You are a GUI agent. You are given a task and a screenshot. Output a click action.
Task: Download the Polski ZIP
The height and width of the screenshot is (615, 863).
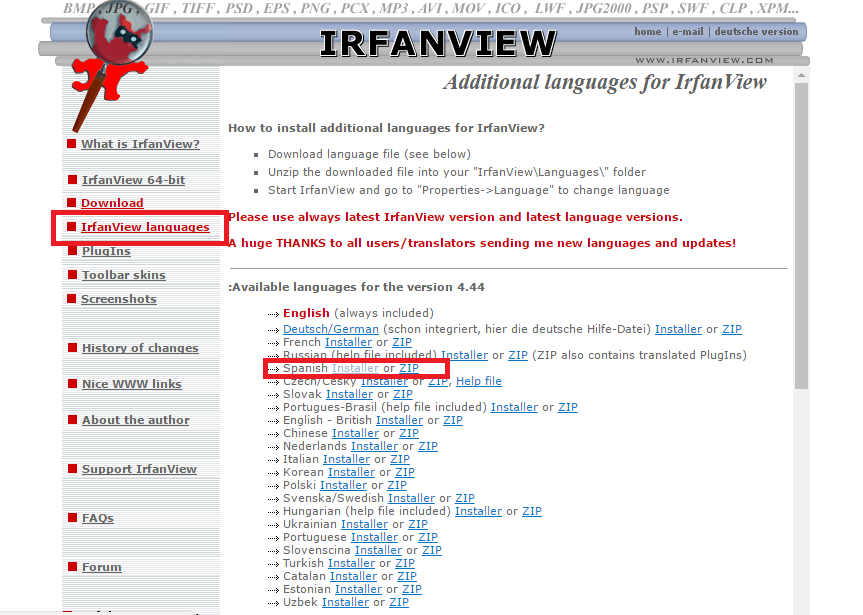click(x=397, y=486)
